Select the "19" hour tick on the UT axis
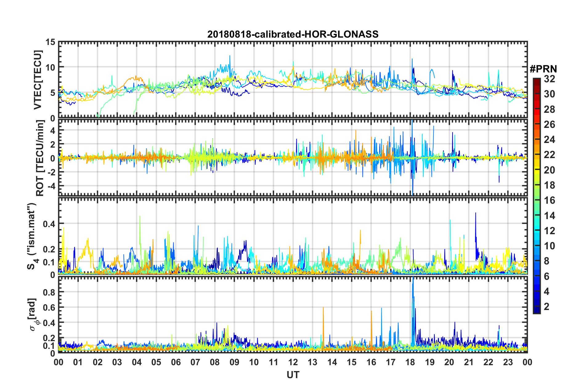The height and width of the screenshot is (392, 586). tap(430, 362)
